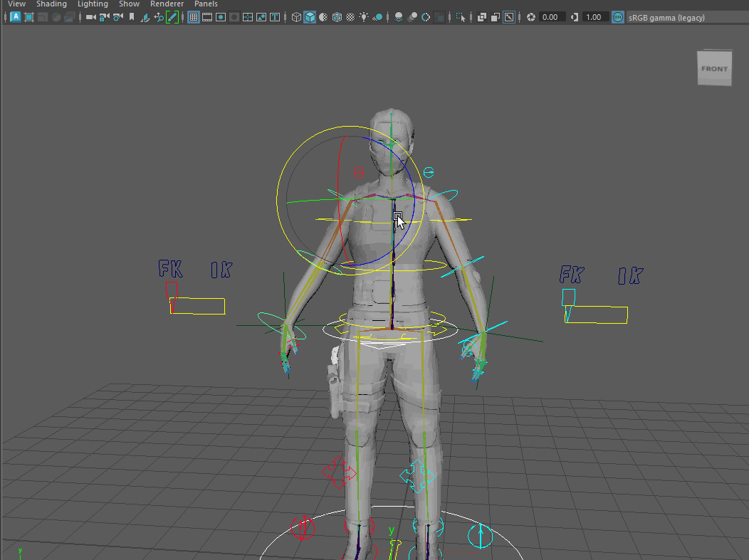This screenshot has width=749, height=560.
Task: Toggle the Lock Camera icon
Action: 105,17
